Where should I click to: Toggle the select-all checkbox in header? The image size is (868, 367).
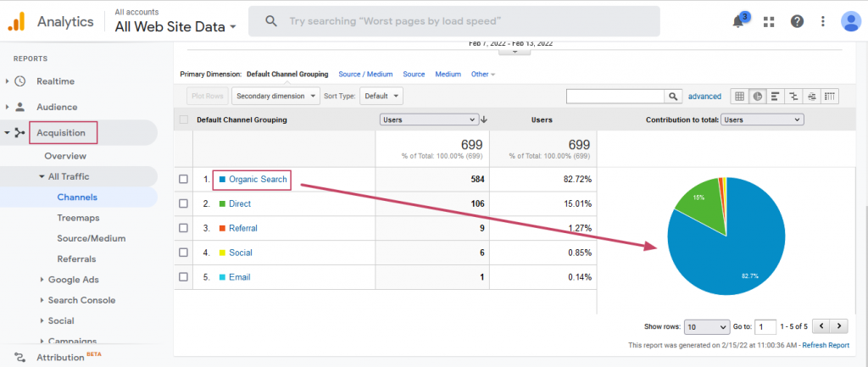click(x=184, y=120)
